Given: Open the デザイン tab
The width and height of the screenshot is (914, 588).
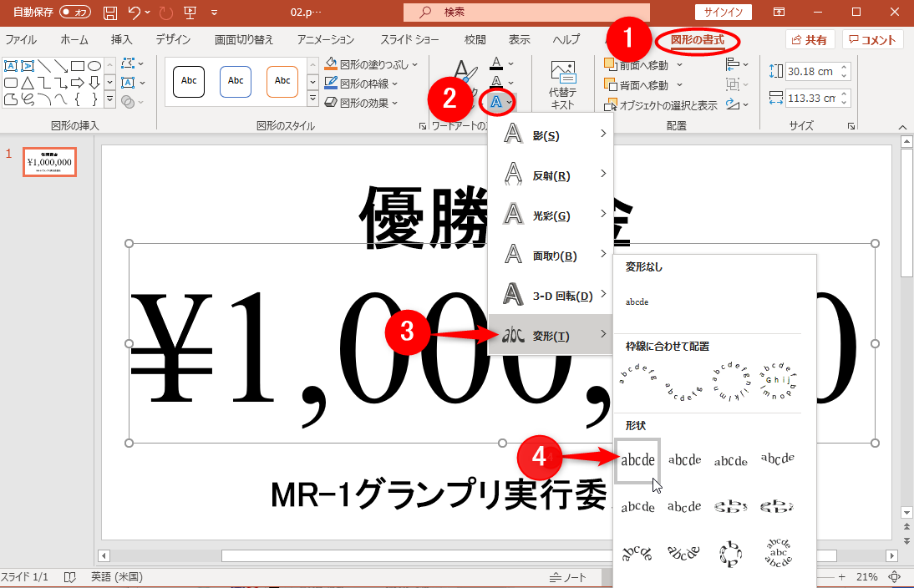Looking at the screenshot, I should [x=173, y=39].
